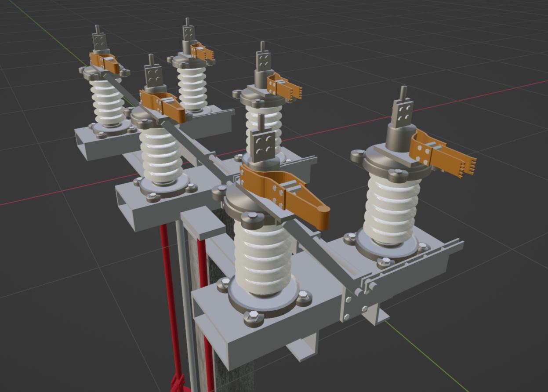
Task: Select the hex bolt at front insulator base
Action: click(253, 317)
